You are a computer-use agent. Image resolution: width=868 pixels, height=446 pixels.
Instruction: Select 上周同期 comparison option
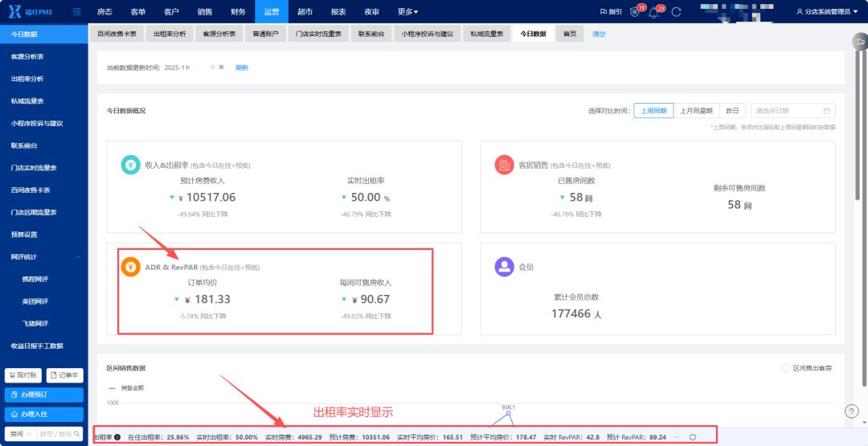653,111
